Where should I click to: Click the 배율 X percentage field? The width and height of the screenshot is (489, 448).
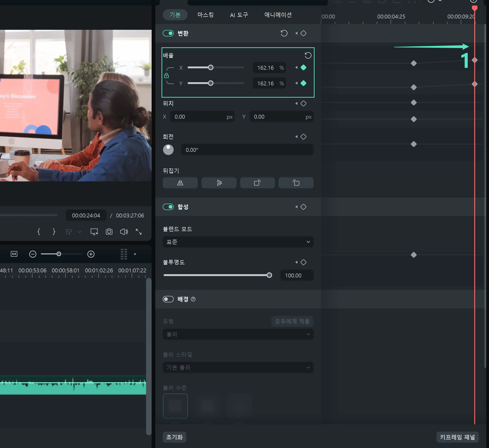[x=269, y=68]
